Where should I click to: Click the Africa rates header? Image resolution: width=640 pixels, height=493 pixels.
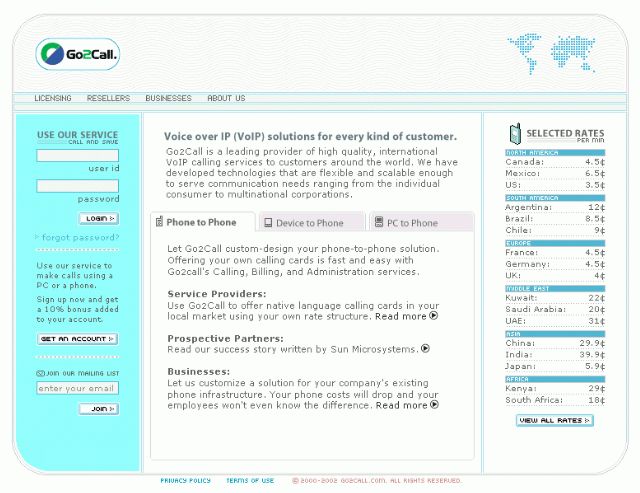[x=555, y=379]
